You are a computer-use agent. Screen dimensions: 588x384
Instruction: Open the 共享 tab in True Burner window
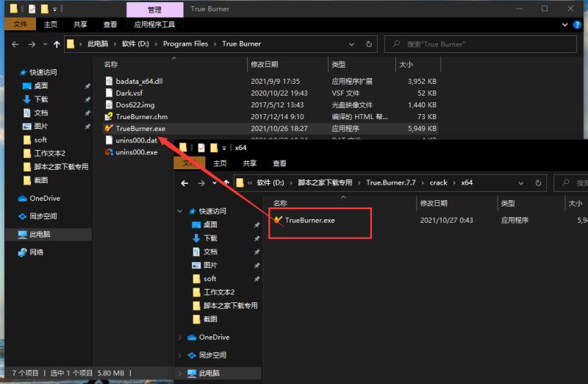(80, 24)
